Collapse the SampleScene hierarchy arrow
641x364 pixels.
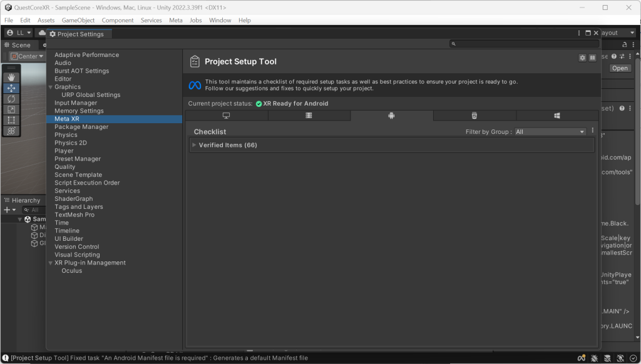(x=19, y=220)
